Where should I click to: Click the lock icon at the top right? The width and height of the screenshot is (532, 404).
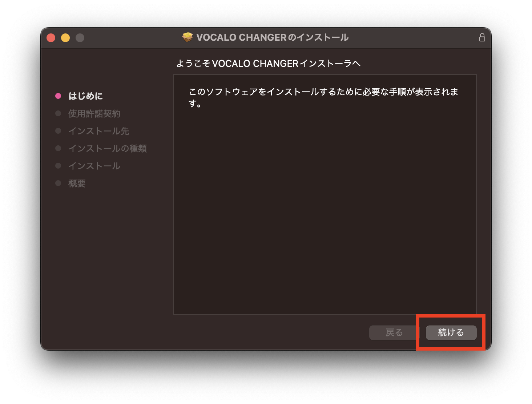pos(483,37)
